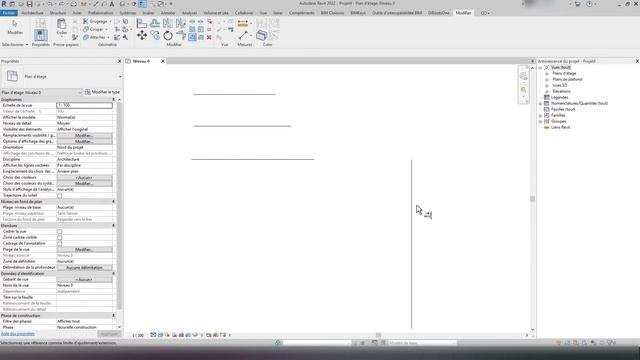
Task: Click the Measure between two points icon
Action: coord(243,36)
